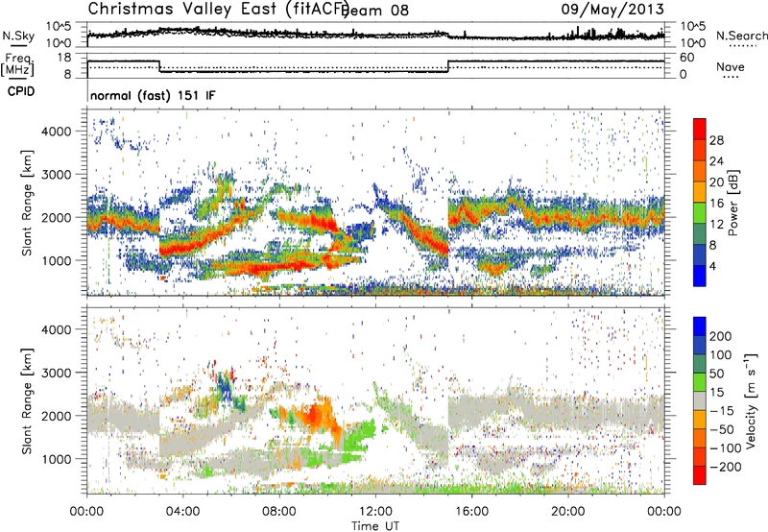The width and height of the screenshot is (768, 532).
Task: Click the "CPID" row label
Action: [21, 91]
